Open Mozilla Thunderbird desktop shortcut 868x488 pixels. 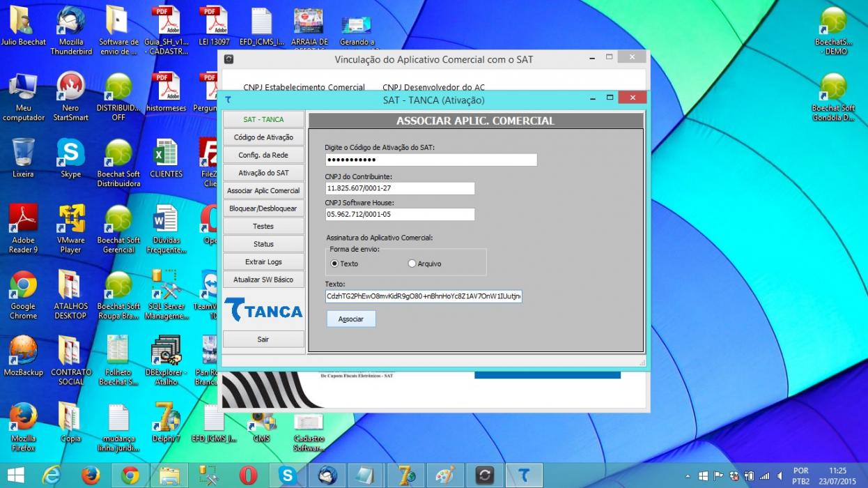pyautogui.click(x=71, y=31)
